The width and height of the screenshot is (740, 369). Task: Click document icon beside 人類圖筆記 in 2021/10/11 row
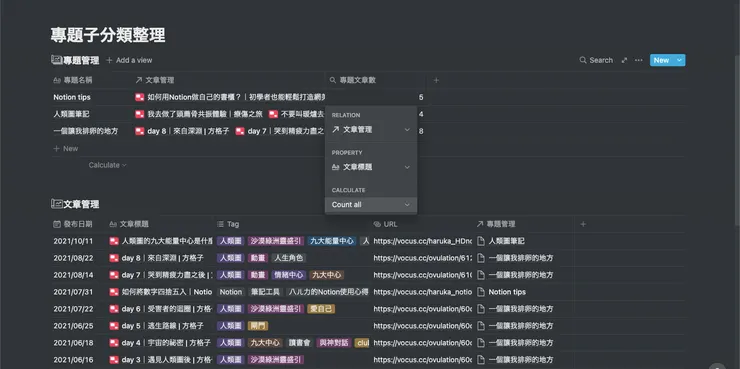tap(481, 241)
